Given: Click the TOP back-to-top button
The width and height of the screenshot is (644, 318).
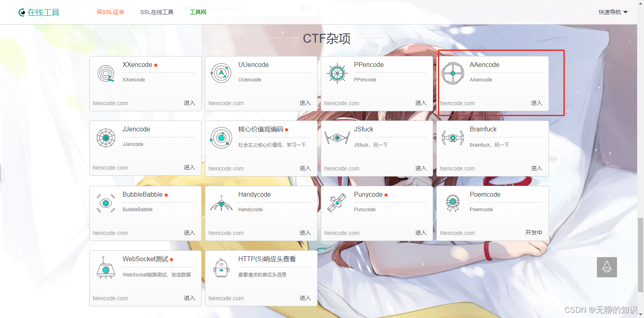Looking at the screenshot, I should pyautogui.click(x=607, y=267).
